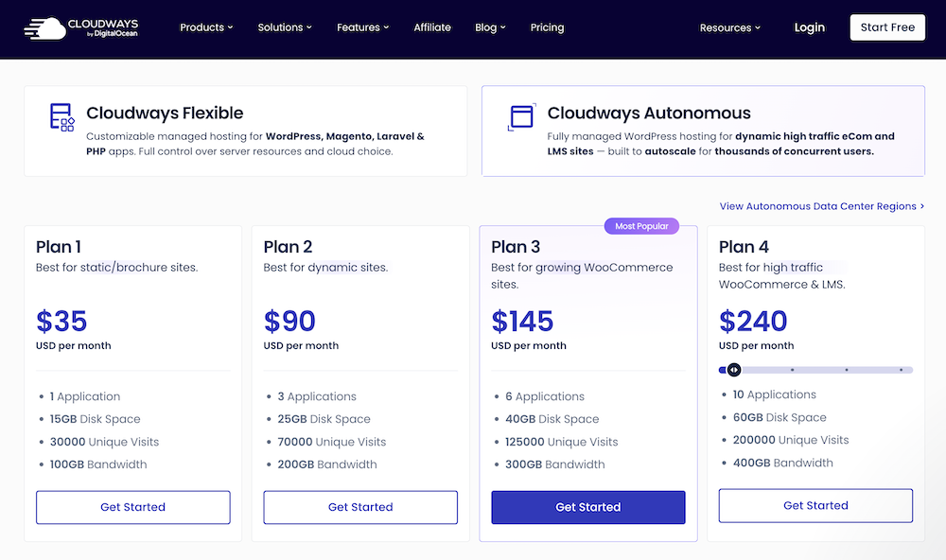Click '400GB Bandwidth' in Plan 4
This screenshot has height=560, width=946.
pos(783,463)
